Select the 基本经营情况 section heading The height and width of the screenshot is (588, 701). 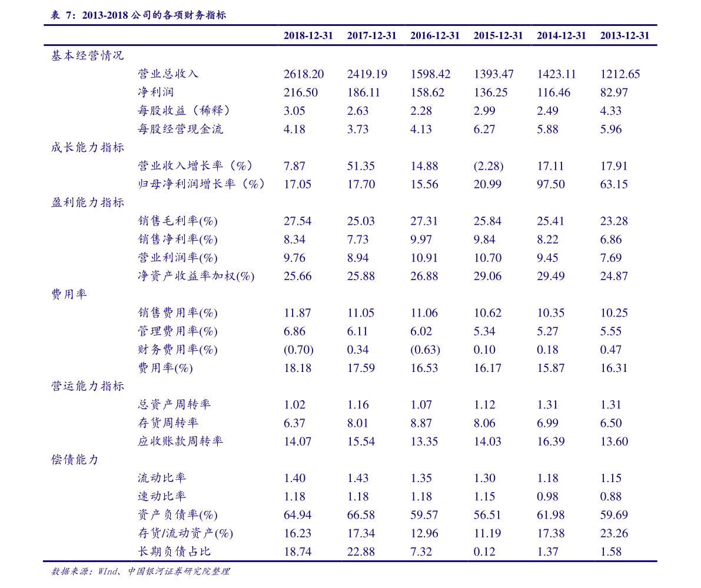87,56
